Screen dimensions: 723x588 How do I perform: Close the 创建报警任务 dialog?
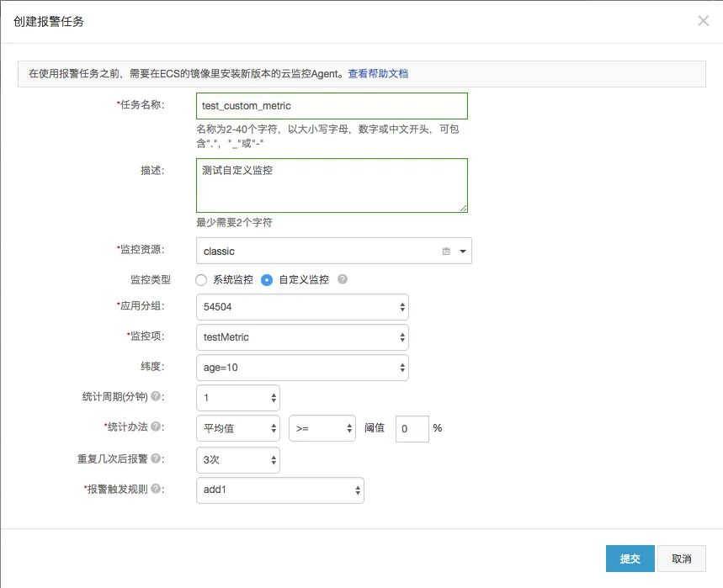point(703,21)
